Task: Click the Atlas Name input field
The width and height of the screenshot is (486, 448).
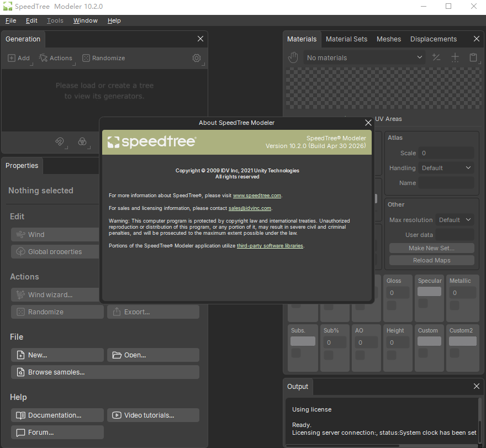Action: [446, 183]
